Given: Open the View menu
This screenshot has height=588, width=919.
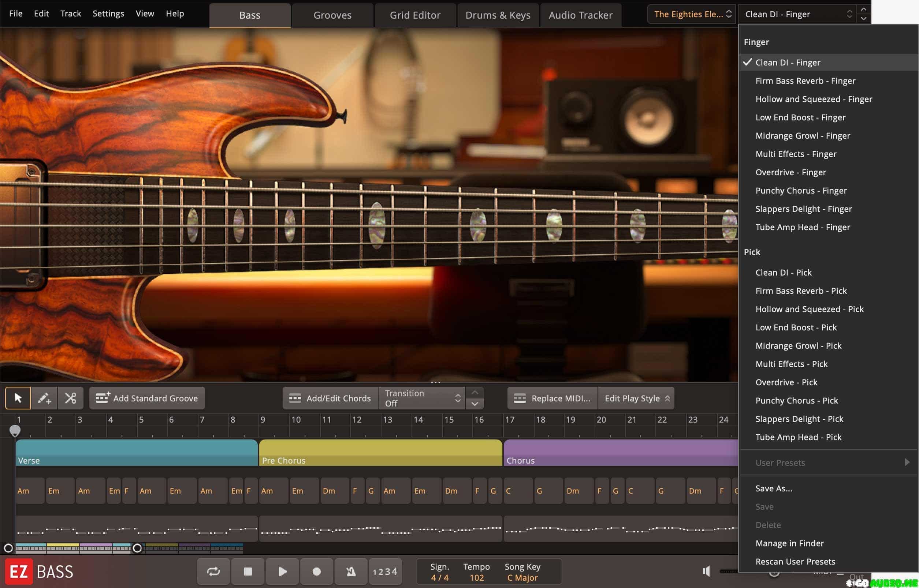Looking at the screenshot, I should click(x=145, y=14).
